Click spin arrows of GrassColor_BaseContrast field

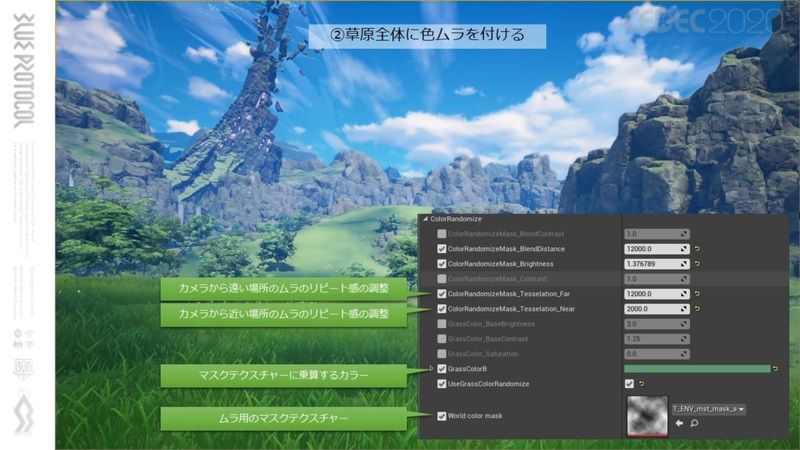683,339
